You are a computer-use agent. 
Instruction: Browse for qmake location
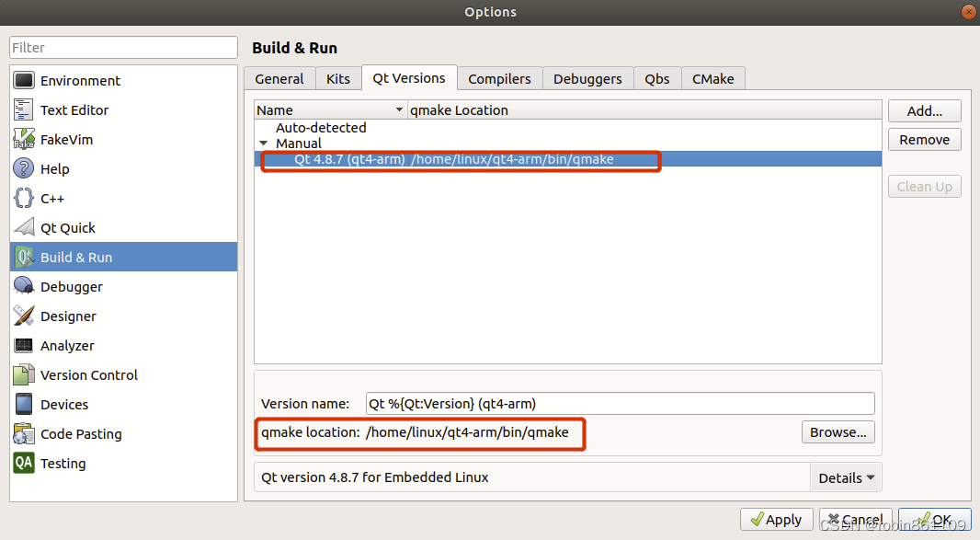click(838, 432)
